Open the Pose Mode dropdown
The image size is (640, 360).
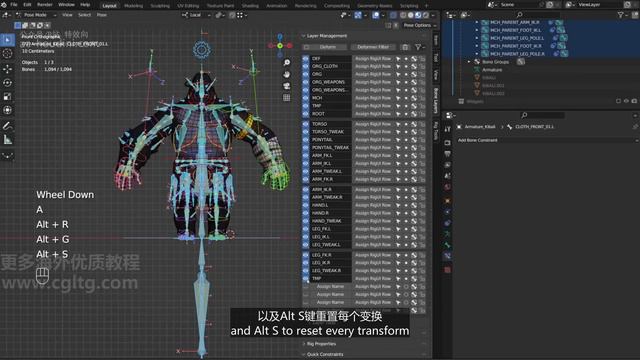pos(37,15)
